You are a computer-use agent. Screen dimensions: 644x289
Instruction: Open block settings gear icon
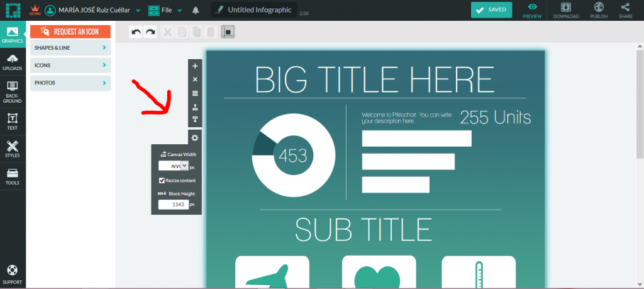pos(195,138)
